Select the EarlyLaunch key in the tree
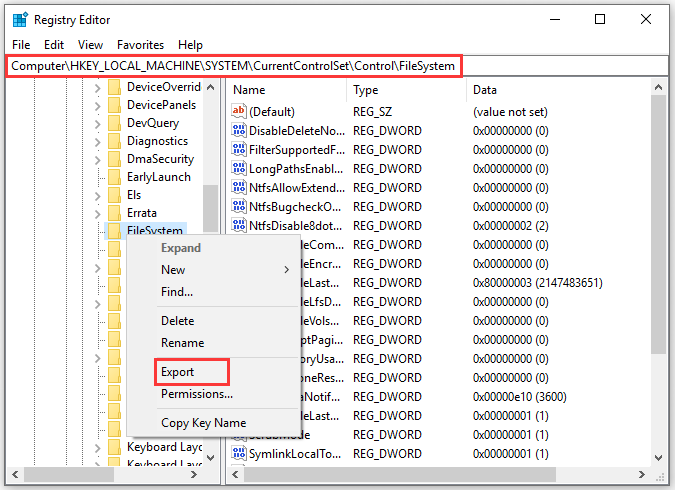Image resolution: width=675 pixels, height=490 pixels. 159,177
